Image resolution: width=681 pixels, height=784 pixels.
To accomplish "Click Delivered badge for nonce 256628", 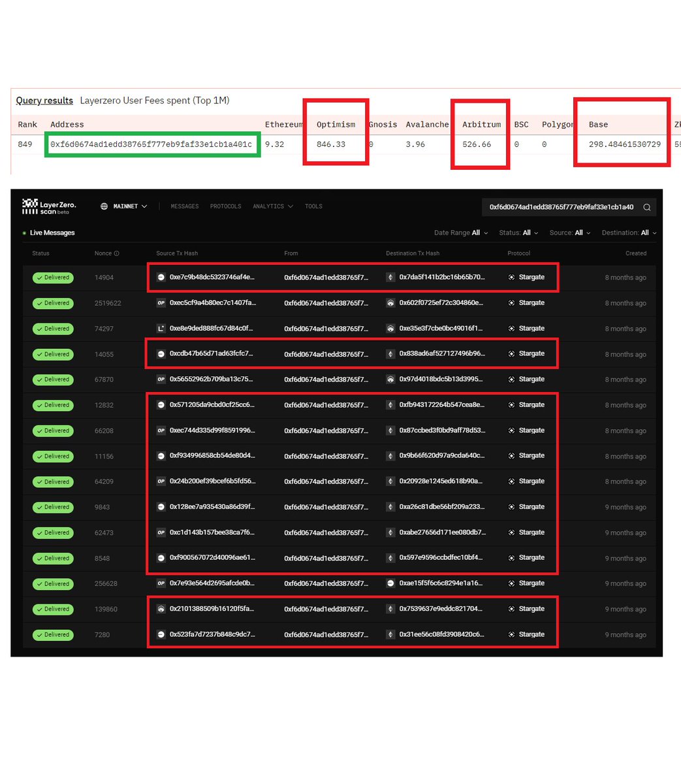I will (x=53, y=584).
